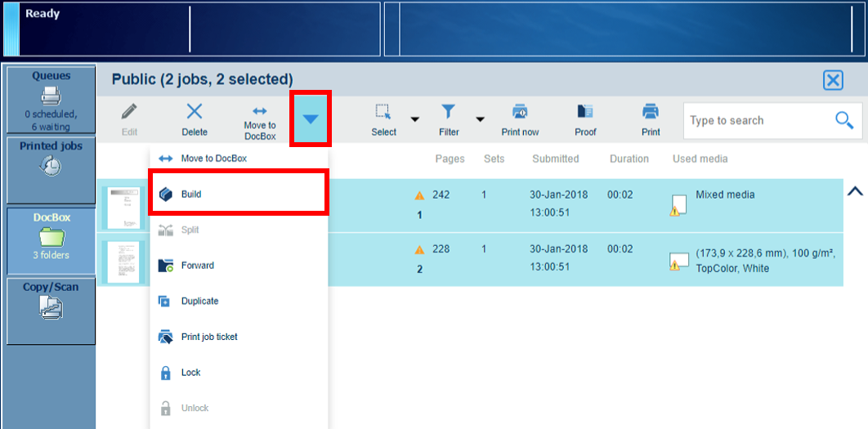Click the Delete X icon in toolbar

195,112
